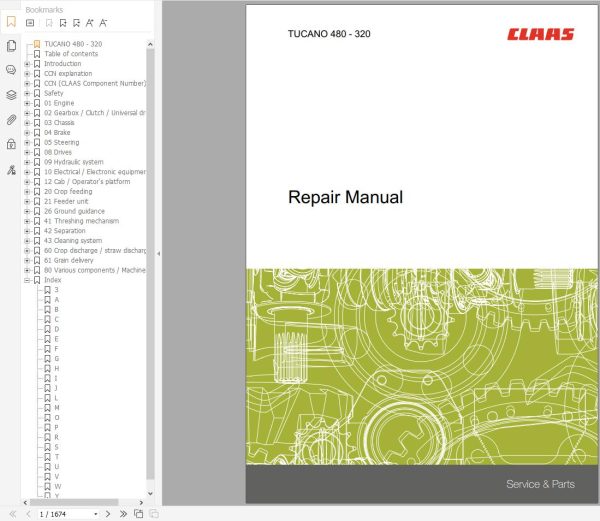This screenshot has height=521, width=600.
Task: Open the Comments panel icon
Action: (x=11, y=70)
